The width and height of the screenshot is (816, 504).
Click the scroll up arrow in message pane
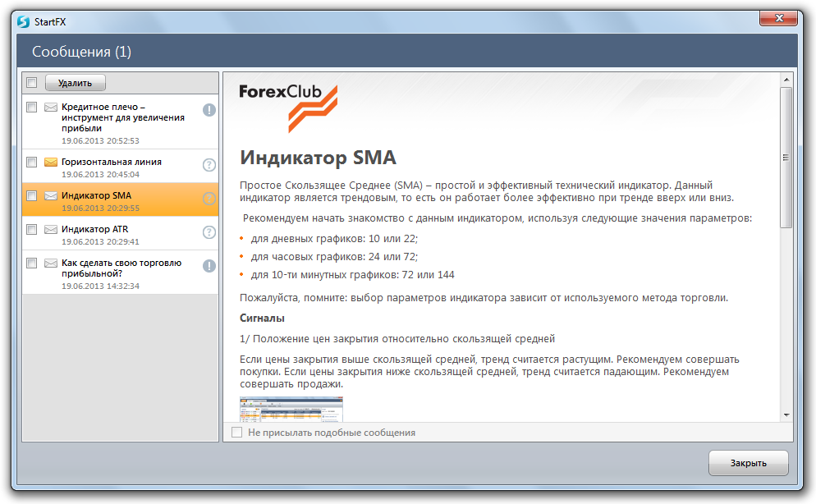point(786,80)
